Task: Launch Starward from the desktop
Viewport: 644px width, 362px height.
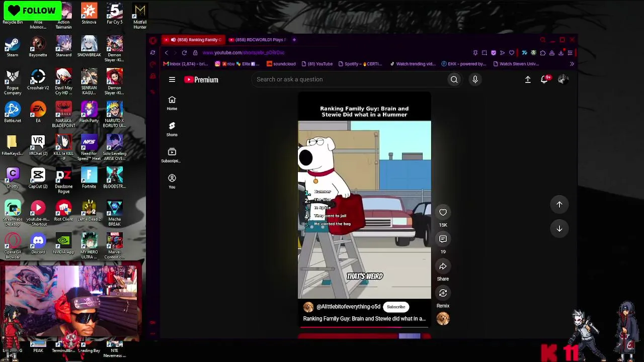Action: [63, 48]
